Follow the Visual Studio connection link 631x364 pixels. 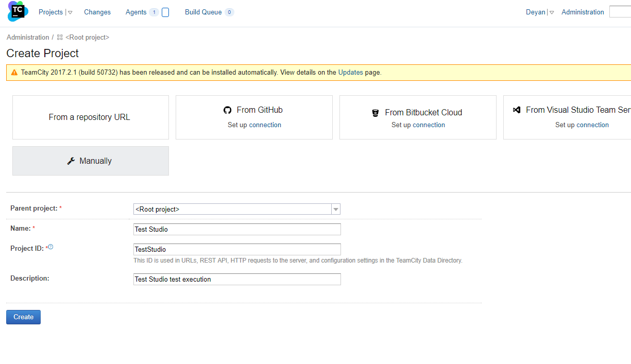click(592, 125)
